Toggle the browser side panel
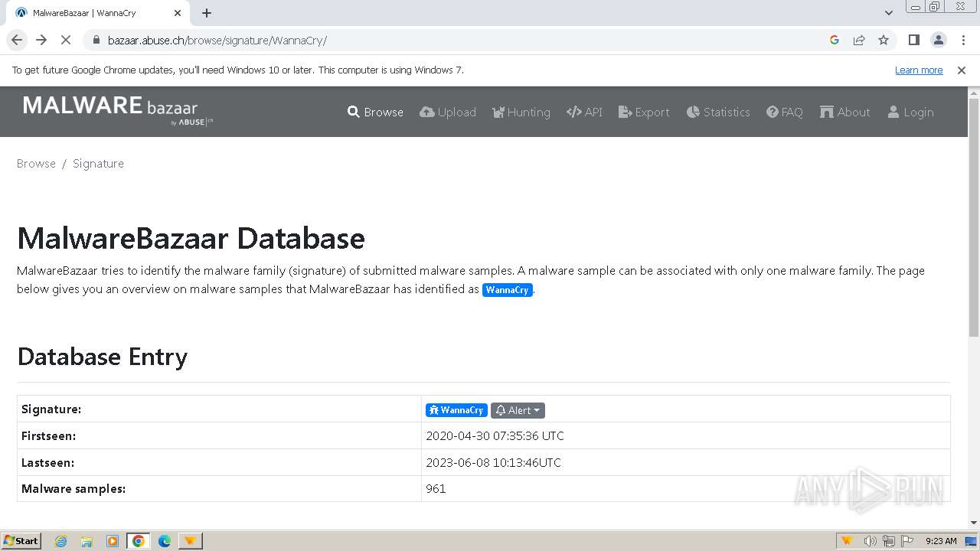Viewport: 980px width, 551px height. click(x=913, y=40)
